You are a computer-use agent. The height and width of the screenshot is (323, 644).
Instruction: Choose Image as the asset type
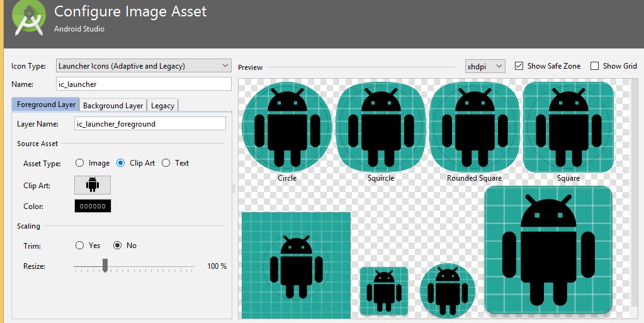[x=80, y=163]
